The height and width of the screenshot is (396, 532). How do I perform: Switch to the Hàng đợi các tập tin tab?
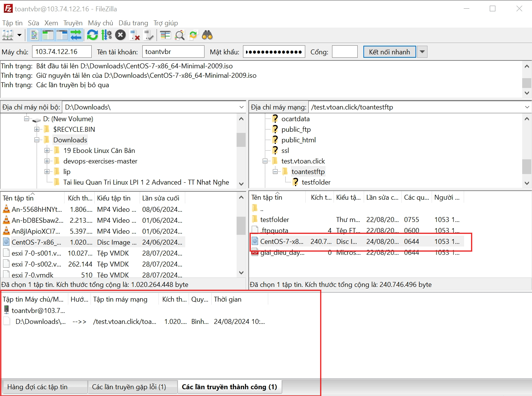45,387
